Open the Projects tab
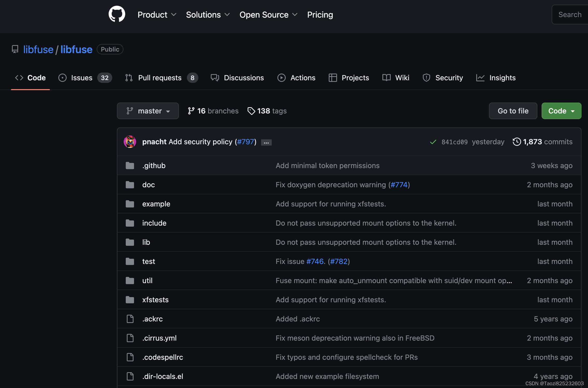This screenshot has width=588, height=388. click(349, 78)
